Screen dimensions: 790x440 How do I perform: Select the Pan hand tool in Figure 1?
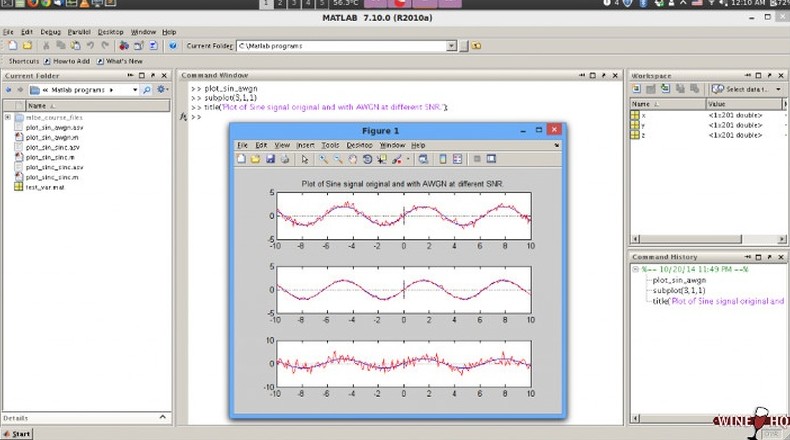click(353, 159)
